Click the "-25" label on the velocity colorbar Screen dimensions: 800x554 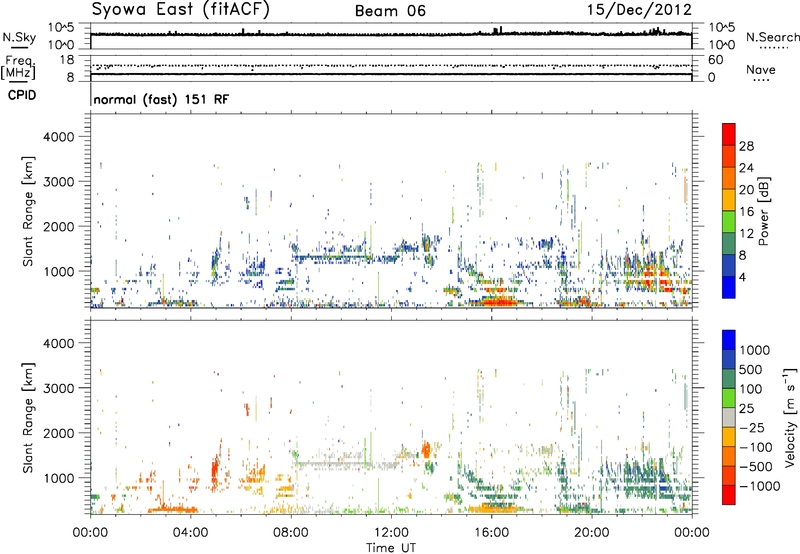[752, 428]
